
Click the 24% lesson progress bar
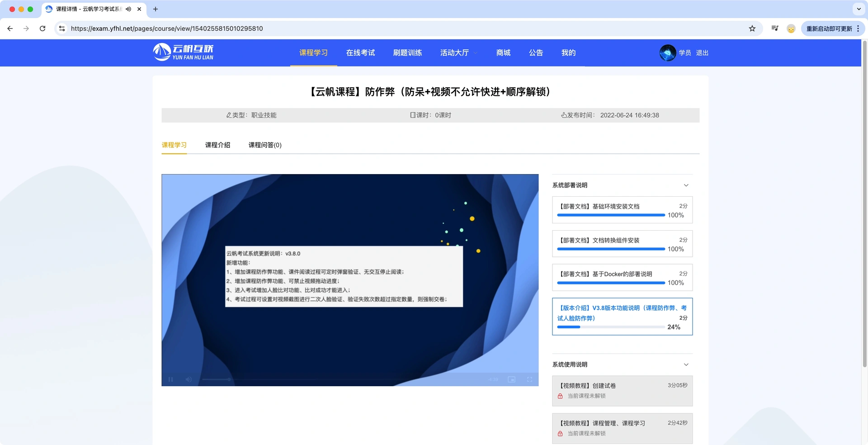tap(611, 327)
